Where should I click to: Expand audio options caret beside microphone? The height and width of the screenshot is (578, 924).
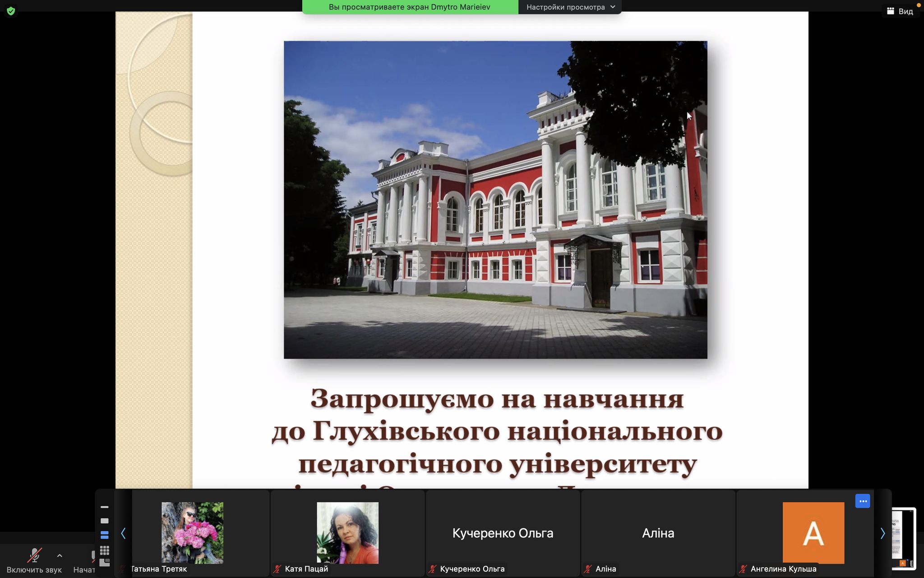[60, 556]
